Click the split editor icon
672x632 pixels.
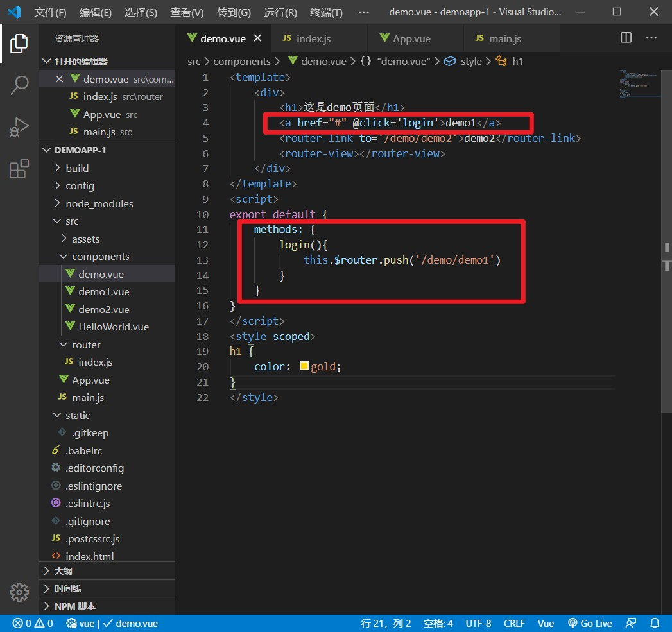[626, 38]
